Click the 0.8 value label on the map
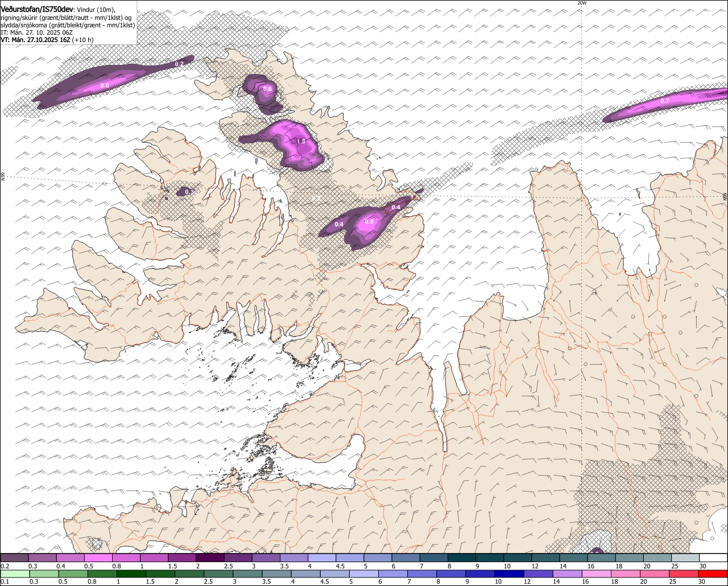This screenshot has height=586, width=728. 369,221
